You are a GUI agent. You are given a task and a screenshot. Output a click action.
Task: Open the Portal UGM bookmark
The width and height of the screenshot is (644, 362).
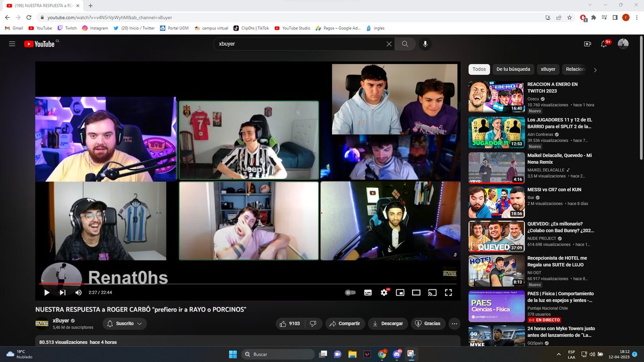(x=174, y=28)
